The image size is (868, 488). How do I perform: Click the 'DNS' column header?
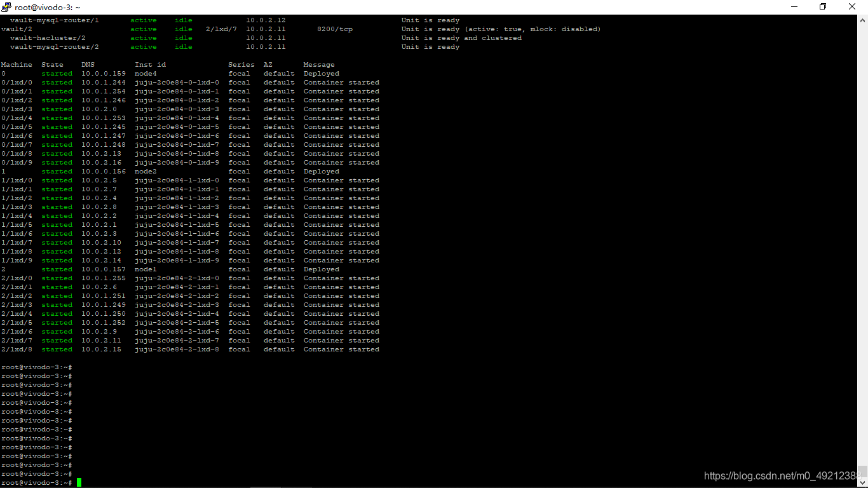point(88,65)
